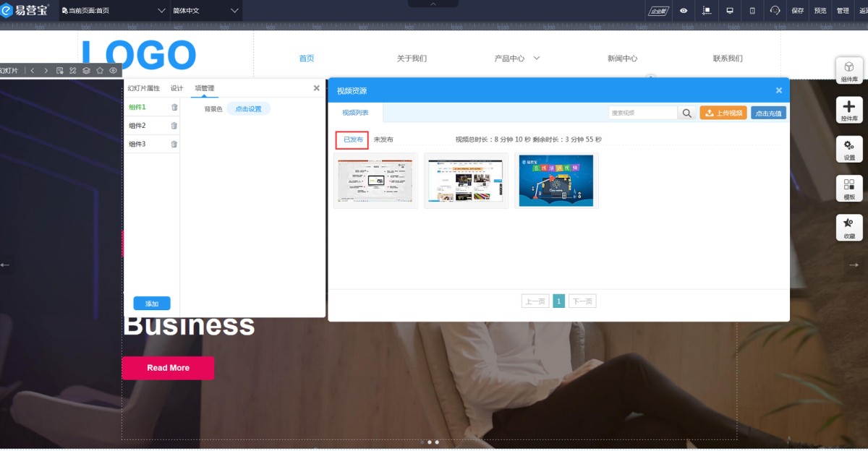Select next component arrow in 幻灯片 toolbar
The width and height of the screenshot is (868, 451).
coord(46,71)
